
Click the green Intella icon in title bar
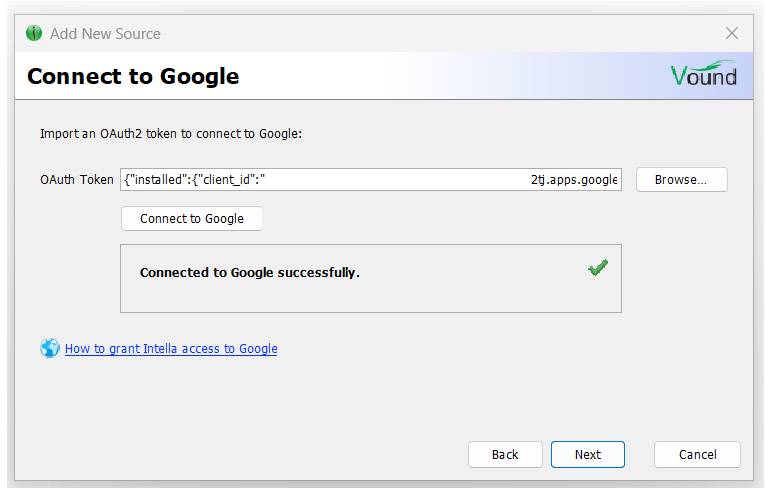click(34, 33)
